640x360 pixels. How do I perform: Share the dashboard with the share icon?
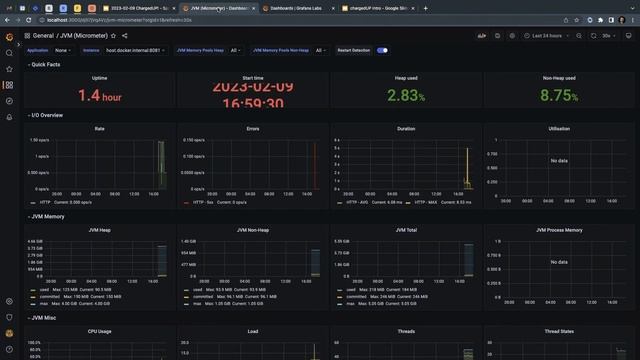tap(124, 36)
